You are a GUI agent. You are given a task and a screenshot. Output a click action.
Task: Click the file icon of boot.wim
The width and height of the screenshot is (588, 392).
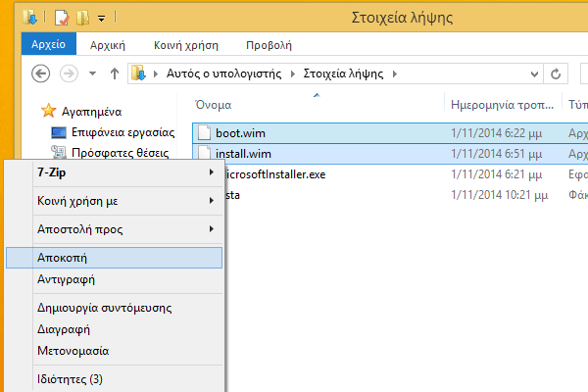[x=205, y=133]
